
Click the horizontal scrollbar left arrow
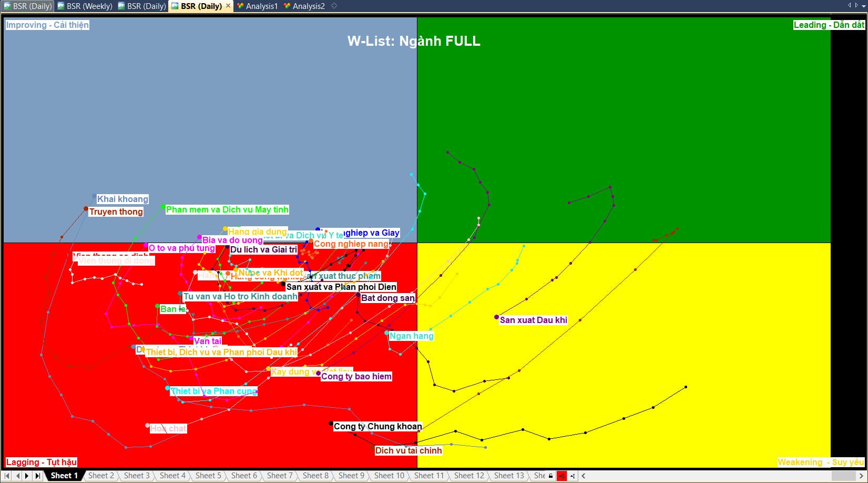point(583,476)
